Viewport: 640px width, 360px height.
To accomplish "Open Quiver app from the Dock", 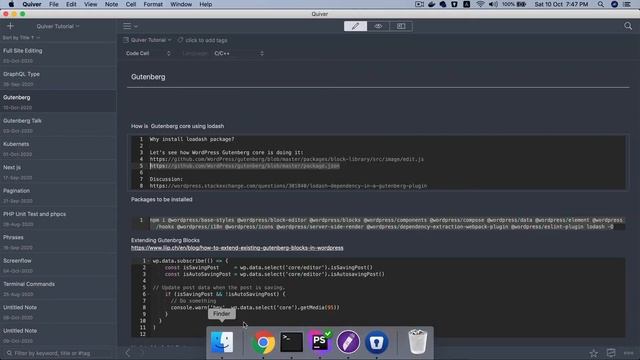I will tap(348, 342).
